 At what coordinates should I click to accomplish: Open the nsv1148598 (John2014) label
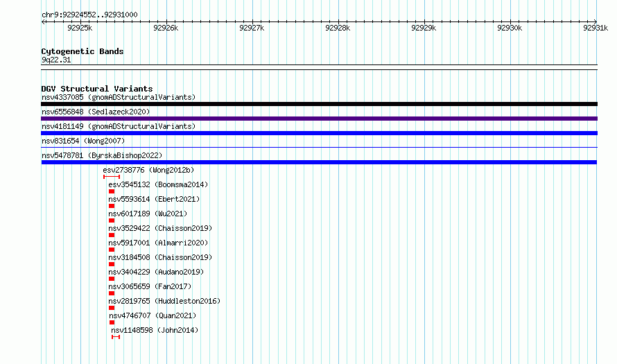(154, 330)
